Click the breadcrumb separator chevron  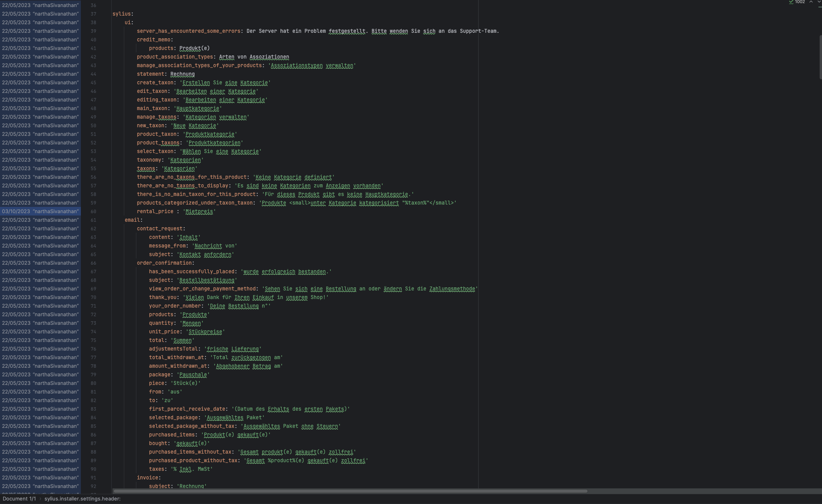pos(40,499)
